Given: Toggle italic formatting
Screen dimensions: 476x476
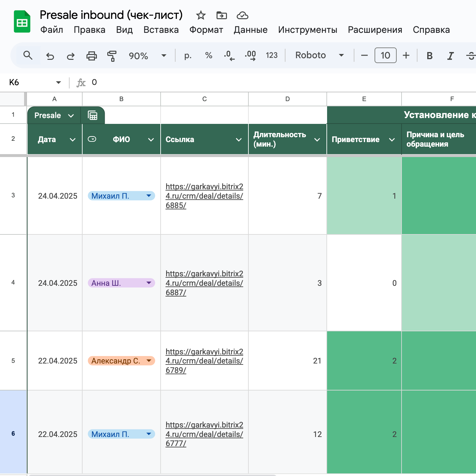Looking at the screenshot, I should tap(450, 56).
